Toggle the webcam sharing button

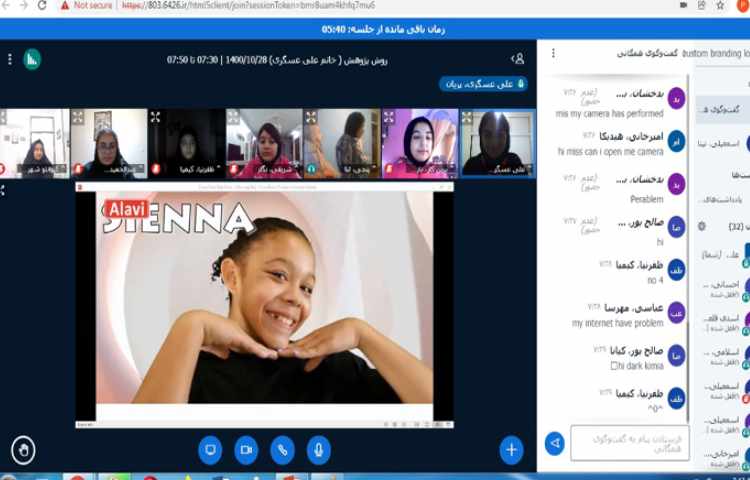246,450
